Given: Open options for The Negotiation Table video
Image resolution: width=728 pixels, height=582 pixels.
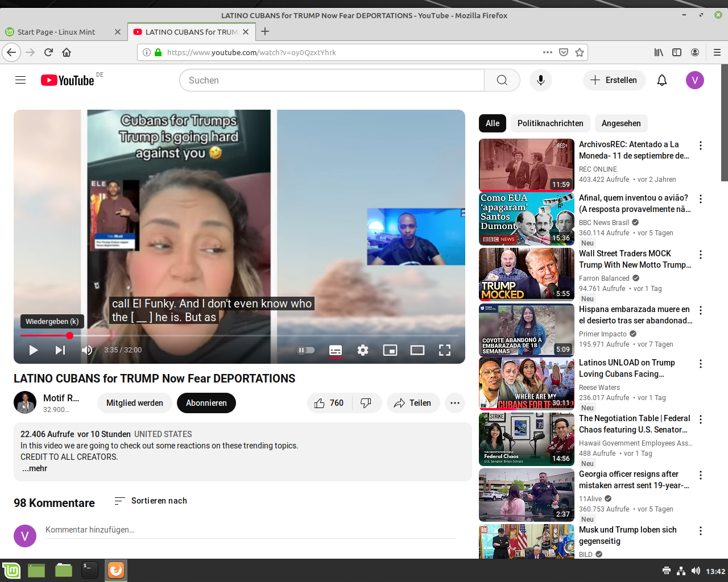Looking at the screenshot, I should click(x=701, y=419).
